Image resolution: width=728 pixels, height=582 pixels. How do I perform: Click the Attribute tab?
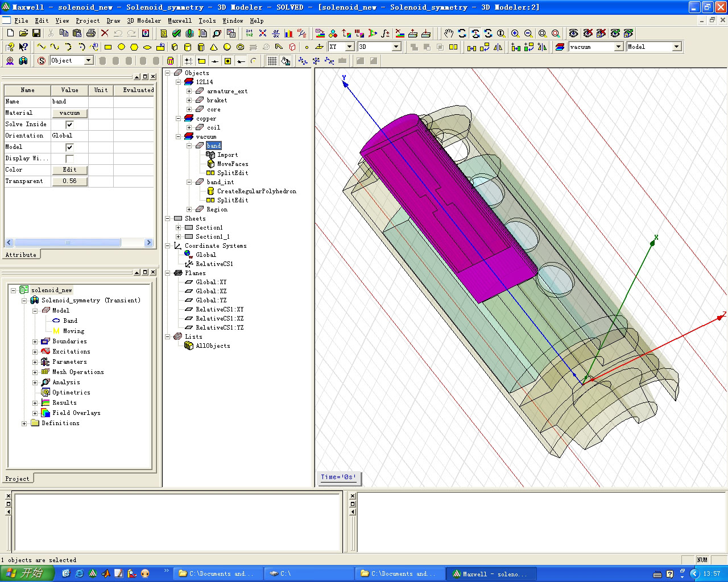coord(21,255)
